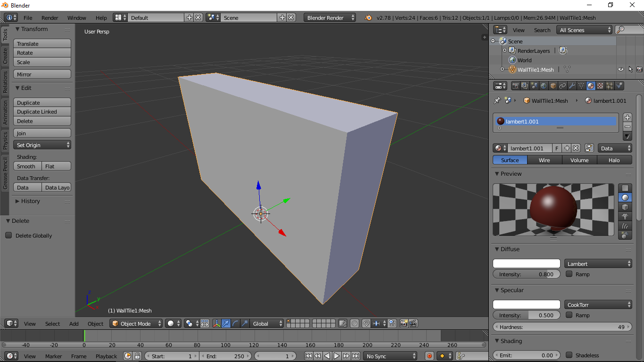Select the Rotate manipulator arc icon
This screenshot has width=644, height=362.
(235, 323)
